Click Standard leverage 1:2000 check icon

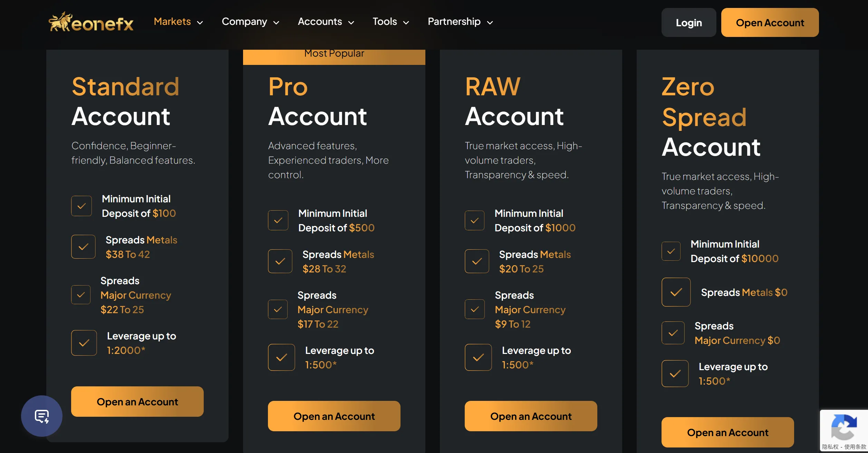tap(84, 343)
